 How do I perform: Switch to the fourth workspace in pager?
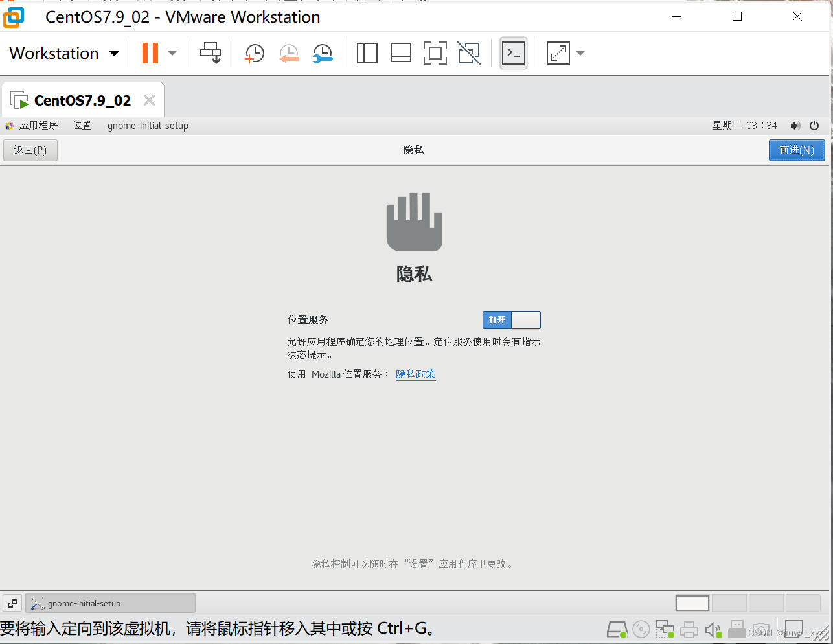coord(803,603)
